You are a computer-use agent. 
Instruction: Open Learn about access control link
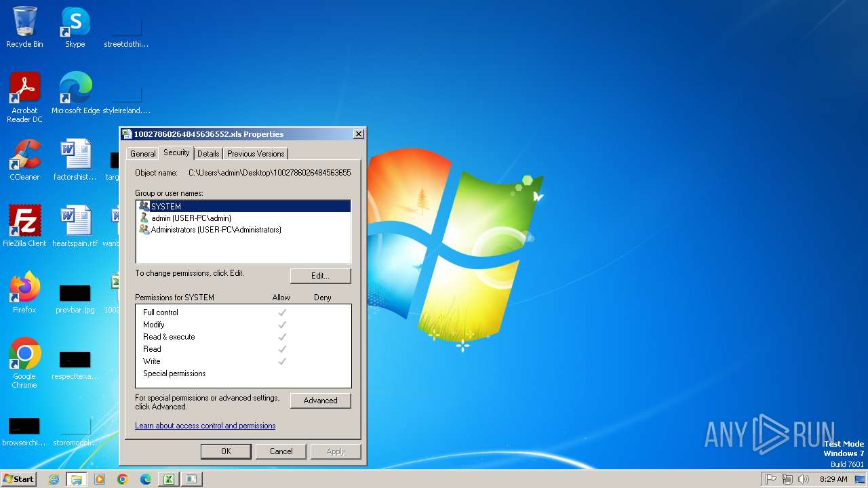pos(205,426)
